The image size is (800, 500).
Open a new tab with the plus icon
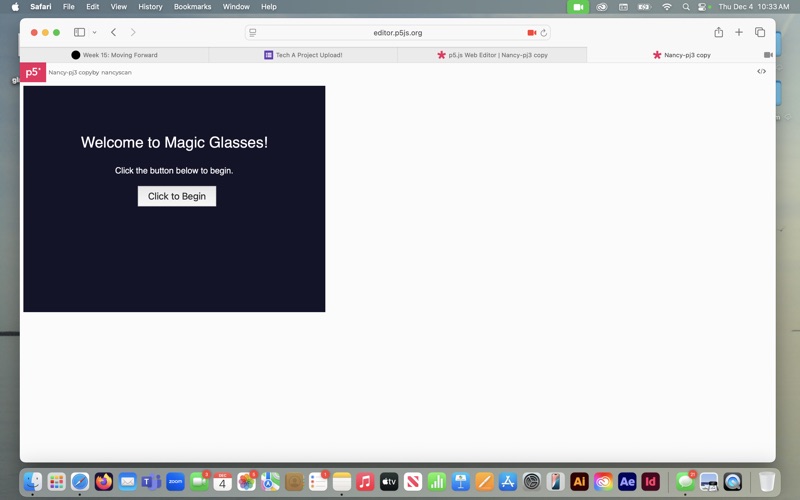[739, 32]
